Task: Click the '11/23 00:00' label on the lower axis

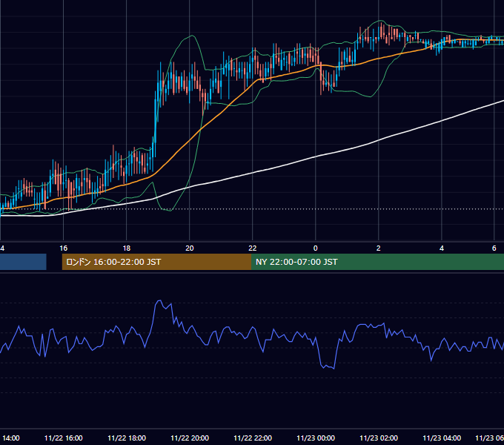Action: pos(316,438)
